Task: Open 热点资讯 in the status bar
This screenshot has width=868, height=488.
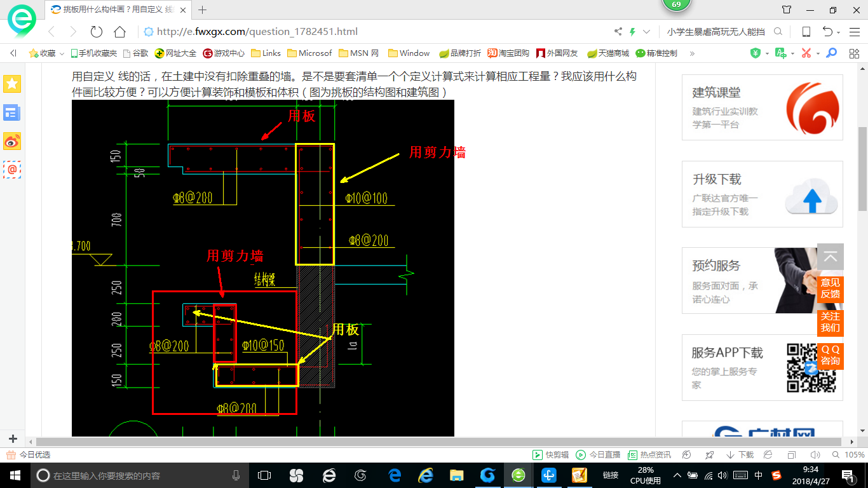Action: (649, 455)
